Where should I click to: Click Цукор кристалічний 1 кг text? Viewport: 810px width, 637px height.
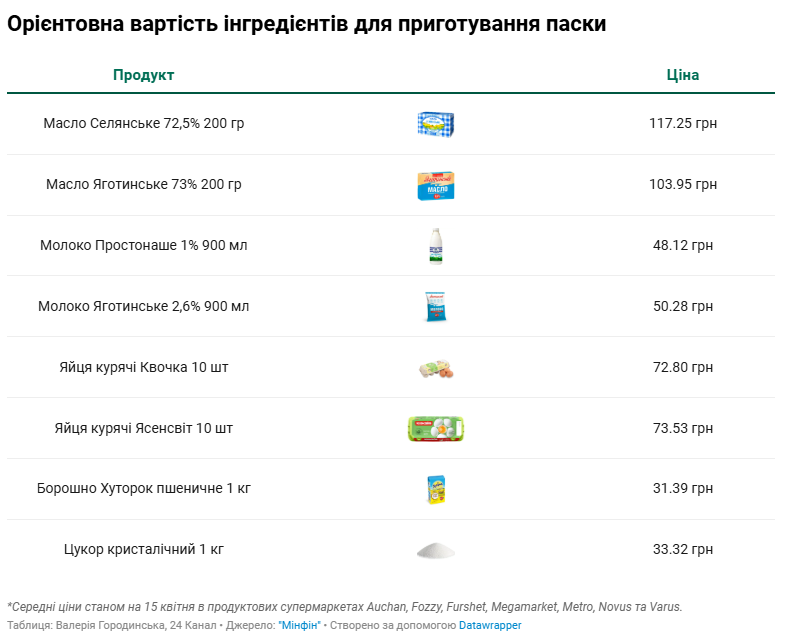coord(143,550)
